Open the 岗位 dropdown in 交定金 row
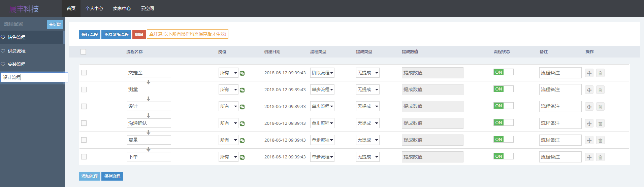This screenshot has width=644, height=187. (228, 73)
